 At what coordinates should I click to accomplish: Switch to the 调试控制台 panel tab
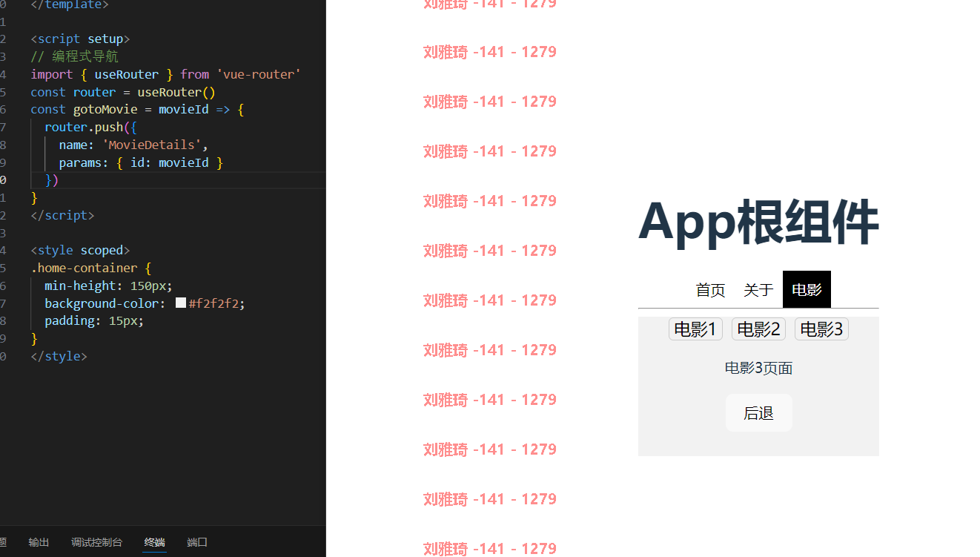coord(96,542)
